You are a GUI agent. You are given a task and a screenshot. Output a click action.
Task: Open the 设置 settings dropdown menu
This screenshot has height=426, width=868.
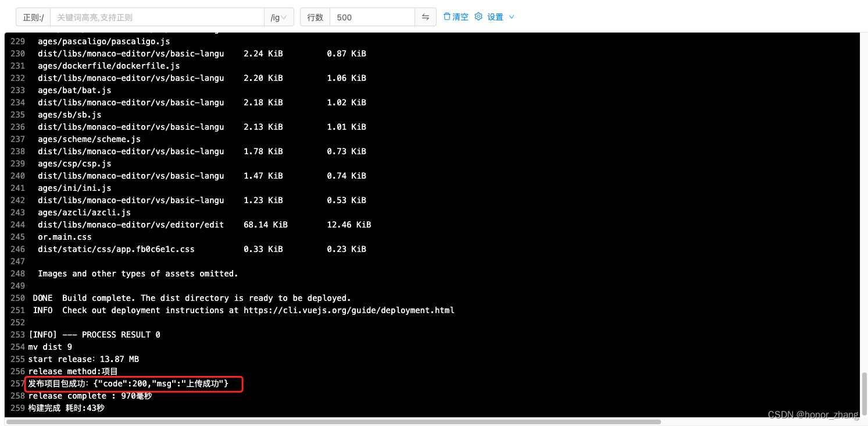coord(495,17)
